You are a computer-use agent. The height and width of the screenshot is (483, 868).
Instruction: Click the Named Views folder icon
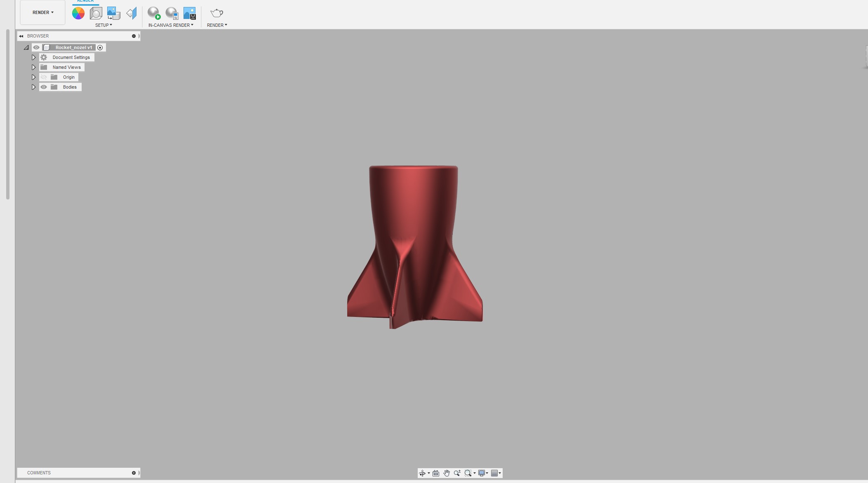(44, 67)
